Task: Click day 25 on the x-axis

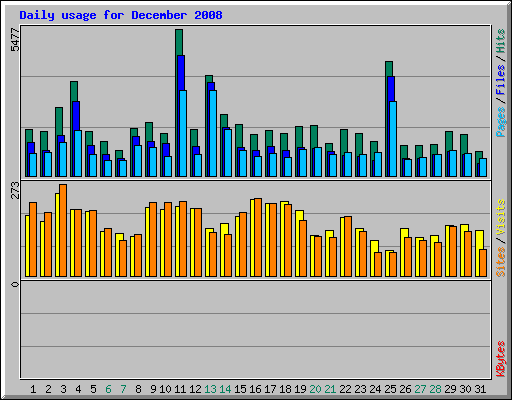Action: [x=390, y=389]
